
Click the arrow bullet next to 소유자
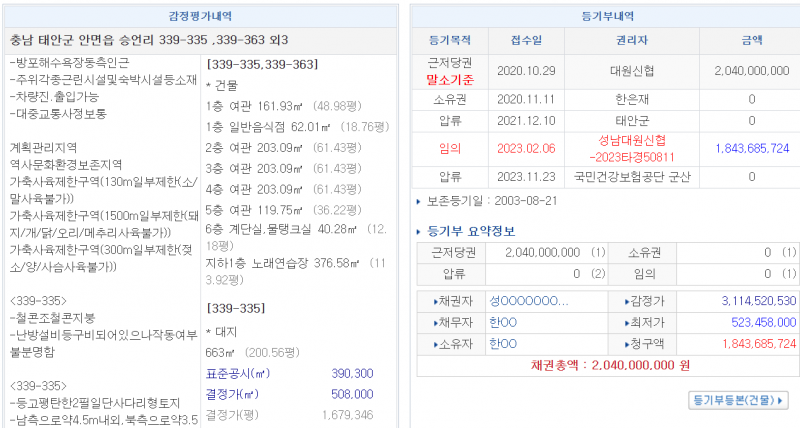pyautogui.click(x=434, y=344)
